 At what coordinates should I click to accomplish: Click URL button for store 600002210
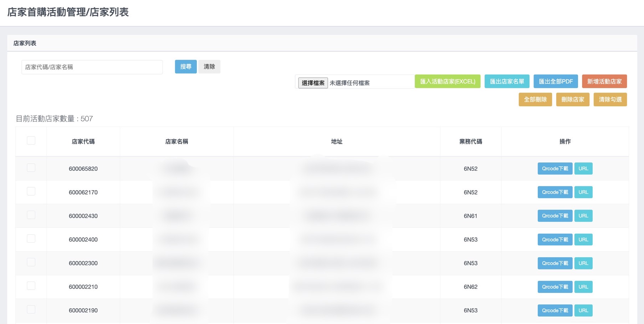pyautogui.click(x=583, y=287)
